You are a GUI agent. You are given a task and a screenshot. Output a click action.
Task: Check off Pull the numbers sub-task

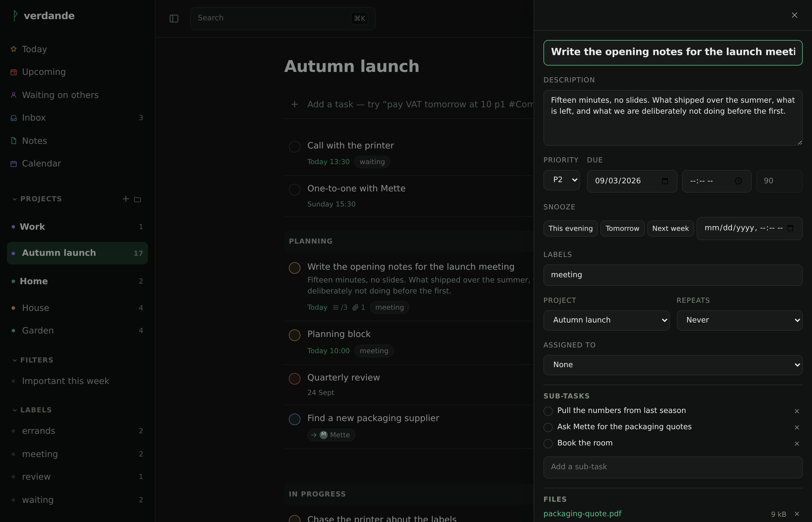(x=548, y=411)
